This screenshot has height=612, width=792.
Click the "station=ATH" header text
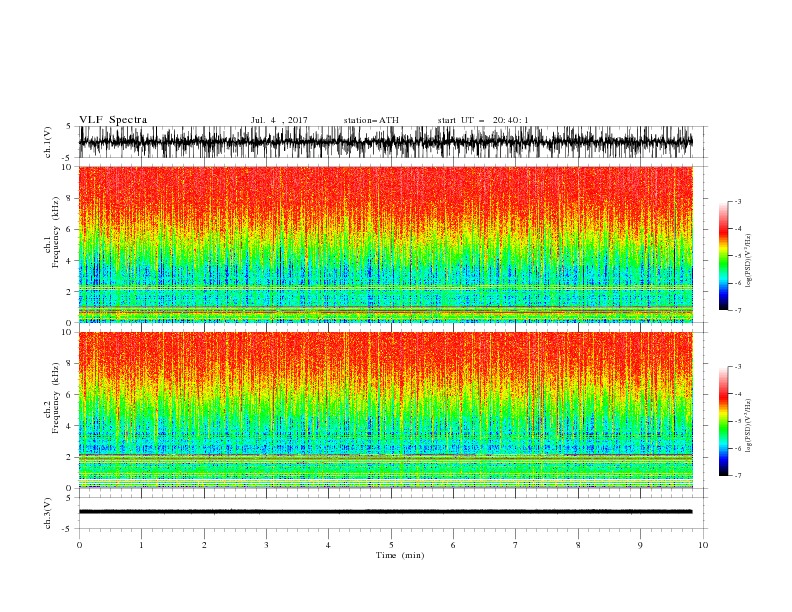[x=371, y=120]
